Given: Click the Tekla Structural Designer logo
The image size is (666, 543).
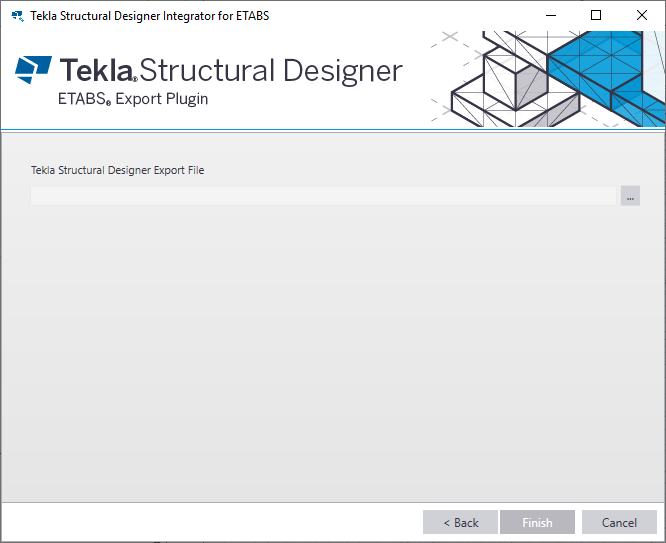Looking at the screenshot, I should (209, 70).
